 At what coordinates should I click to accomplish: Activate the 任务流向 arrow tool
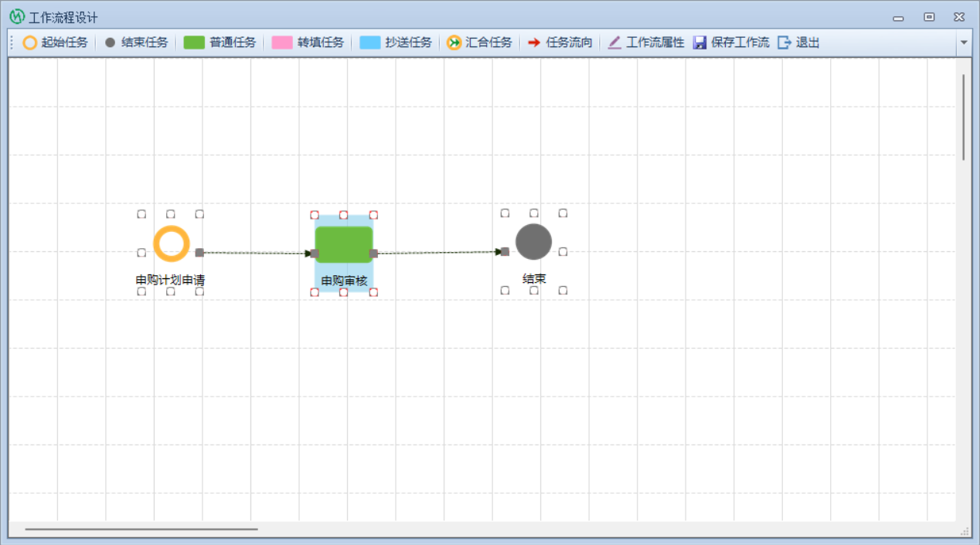point(560,43)
